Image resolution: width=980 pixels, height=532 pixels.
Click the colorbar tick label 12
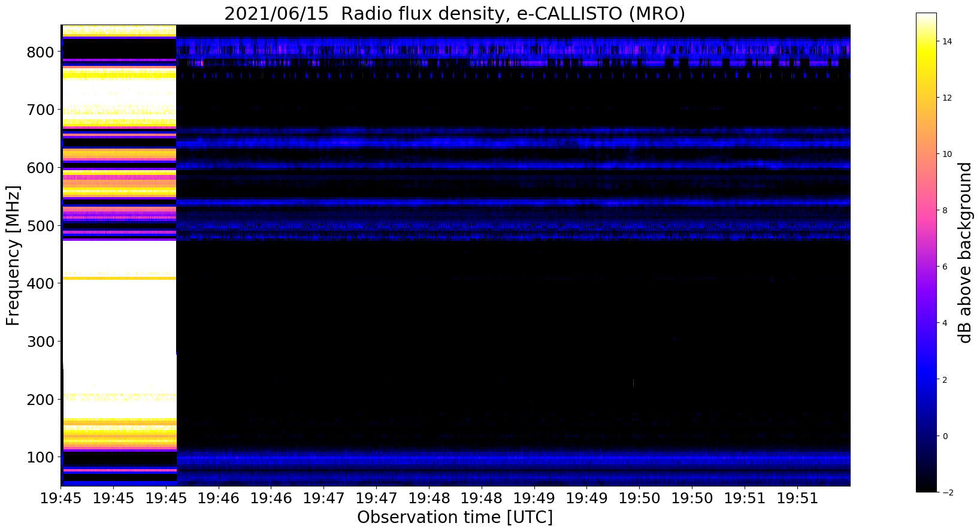(x=948, y=98)
